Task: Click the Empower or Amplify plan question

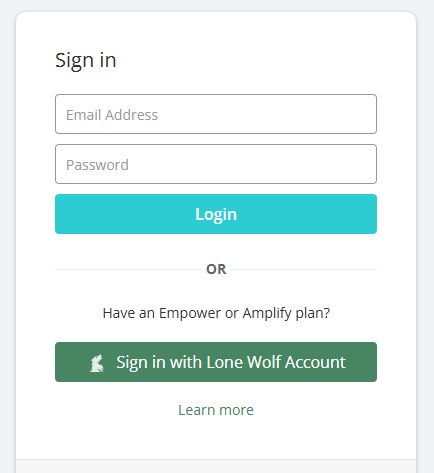Action: [216, 313]
